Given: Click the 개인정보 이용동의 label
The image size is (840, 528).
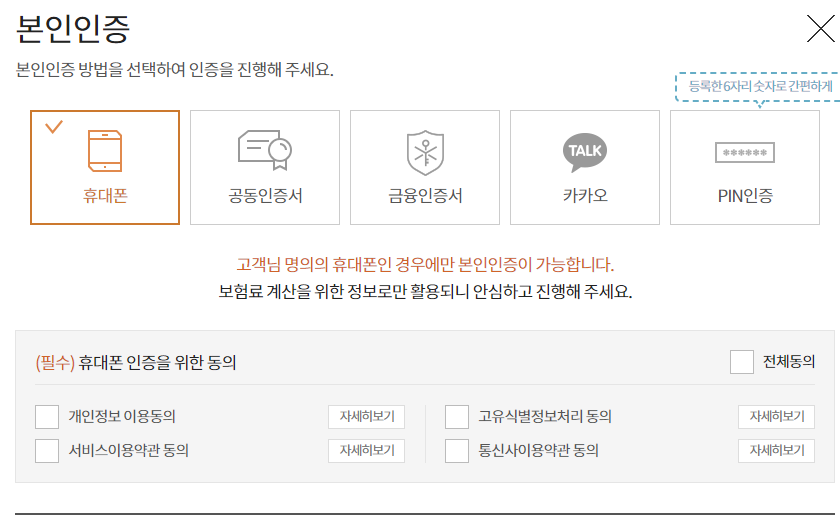Looking at the screenshot, I should click(122, 417).
